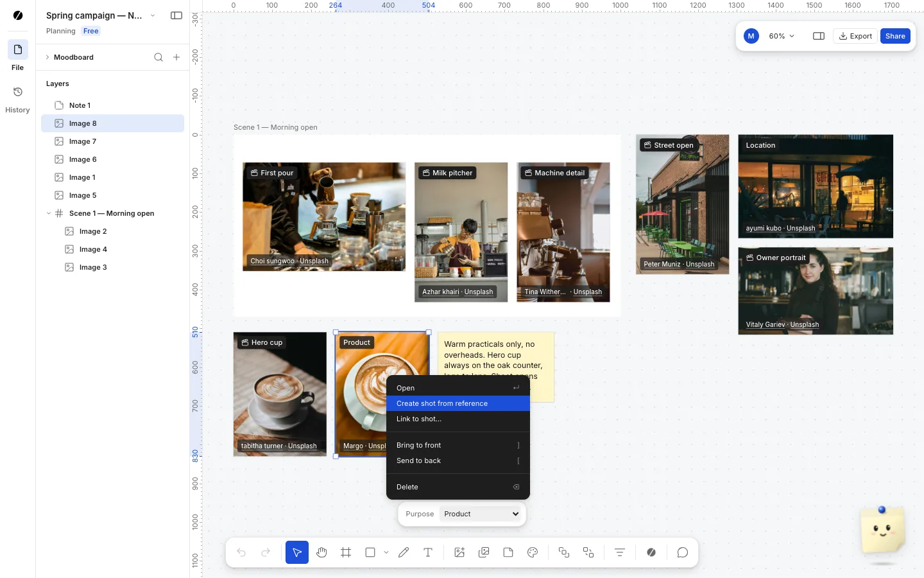Screen dimensions: 924x578
Task: Expand the Moodboard page chevron
Action: click(x=47, y=57)
